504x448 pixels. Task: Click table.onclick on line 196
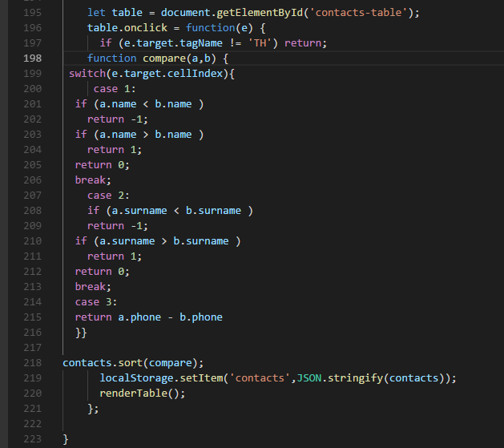127,28
